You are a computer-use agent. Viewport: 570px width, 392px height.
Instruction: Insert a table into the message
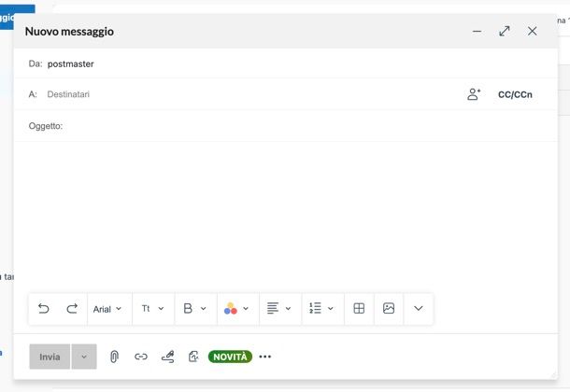point(359,309)
